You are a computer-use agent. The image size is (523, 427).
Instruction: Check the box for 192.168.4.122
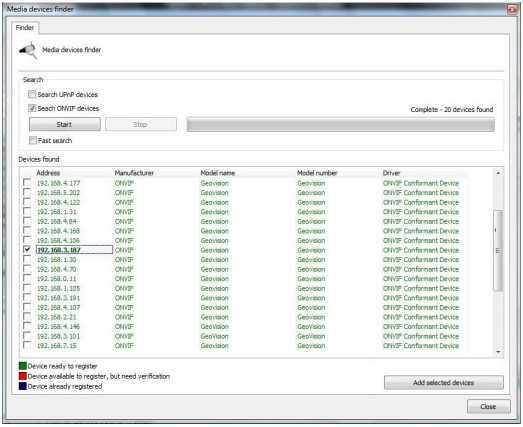(27, 202)
